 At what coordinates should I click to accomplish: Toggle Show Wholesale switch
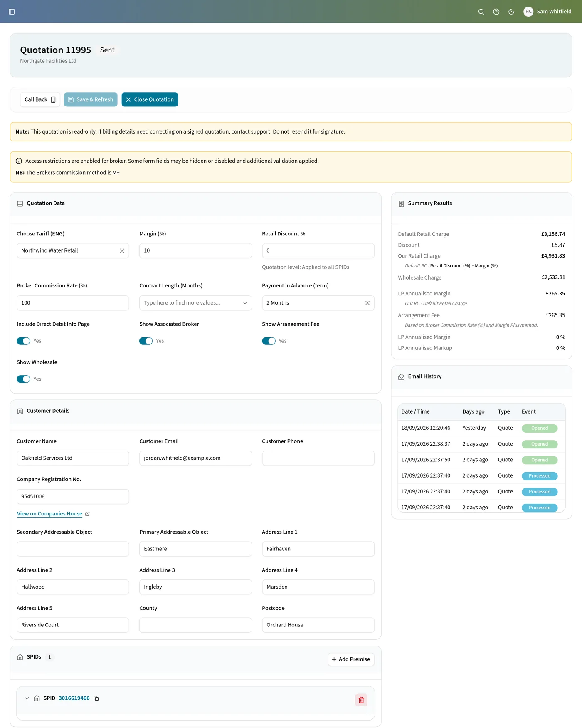[x=23, y=379]
